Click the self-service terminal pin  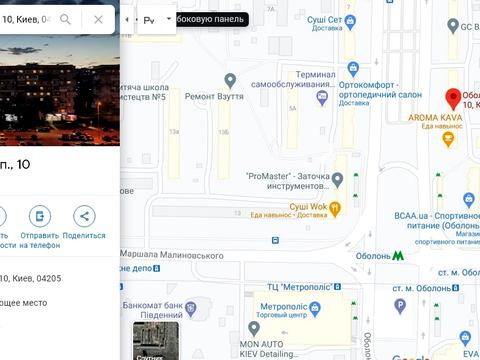pyautogui.click(x=322, y=98)
